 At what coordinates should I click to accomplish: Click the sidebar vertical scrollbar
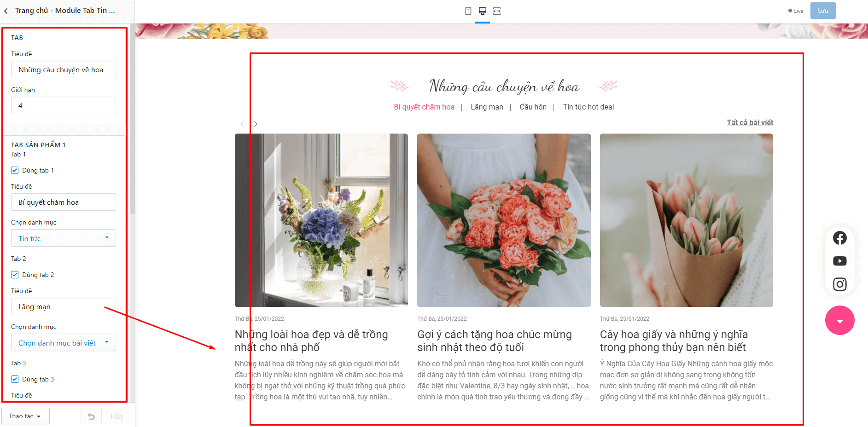pyautogui.click(x=133, y=120)
